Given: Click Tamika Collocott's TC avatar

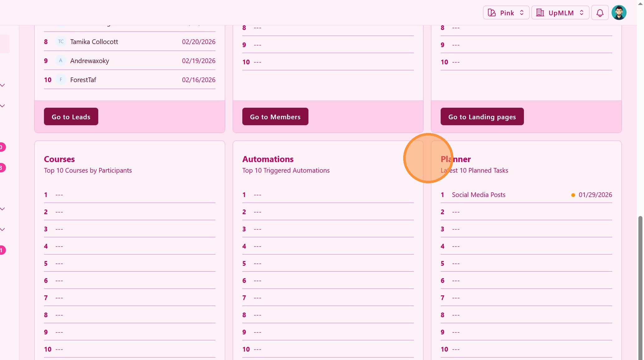Looking at the screenshot, I should coord(61,42).
